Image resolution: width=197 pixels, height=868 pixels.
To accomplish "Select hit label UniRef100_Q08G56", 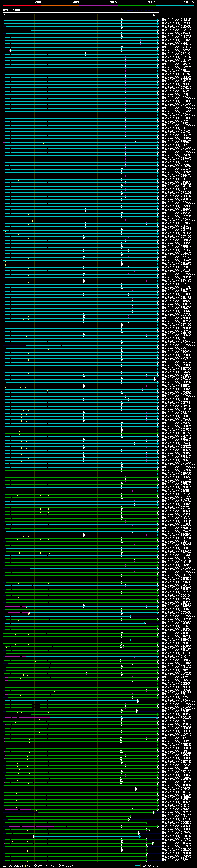I will pyautogui.click(x=177, y=477).
